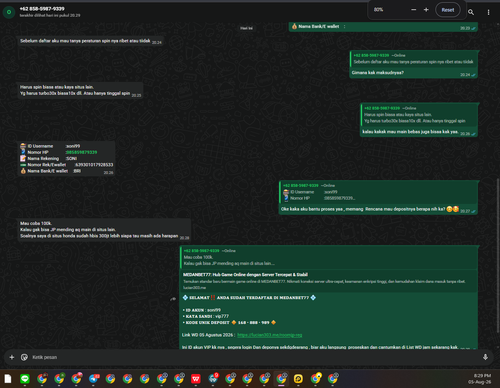Open WPS Office from the taskbar
Viewport: 500px width, 388px height.
coord(196,379)
